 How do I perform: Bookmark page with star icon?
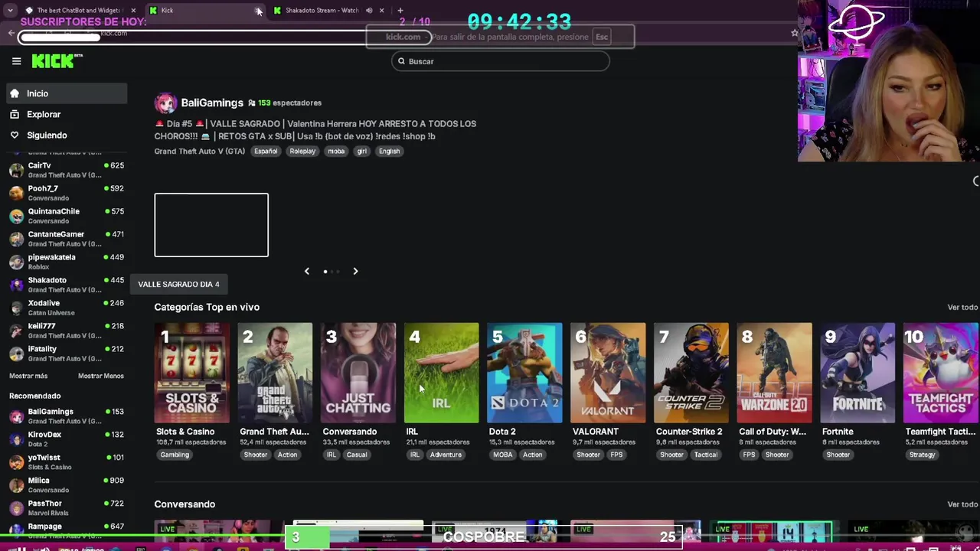click(794, 33)
